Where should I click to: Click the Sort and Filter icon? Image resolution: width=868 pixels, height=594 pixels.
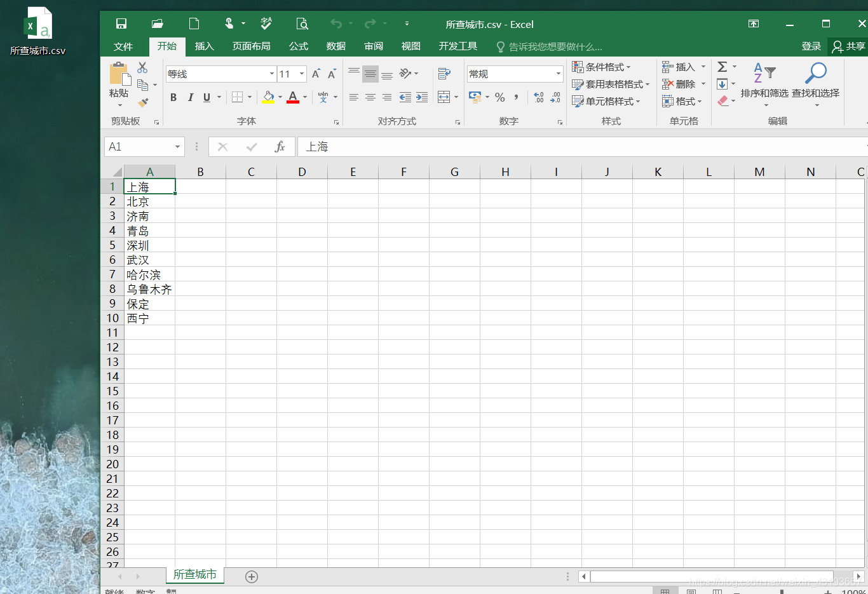tap(764, 73)
